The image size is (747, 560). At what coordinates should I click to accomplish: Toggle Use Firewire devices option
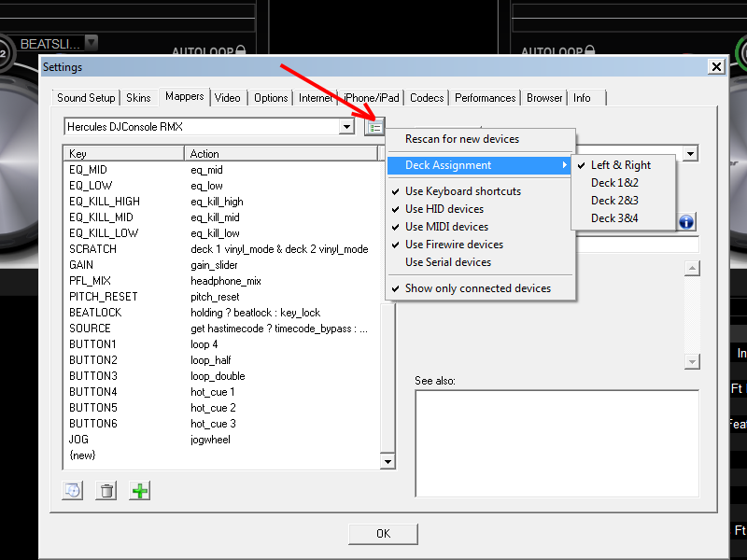point(481,245)
